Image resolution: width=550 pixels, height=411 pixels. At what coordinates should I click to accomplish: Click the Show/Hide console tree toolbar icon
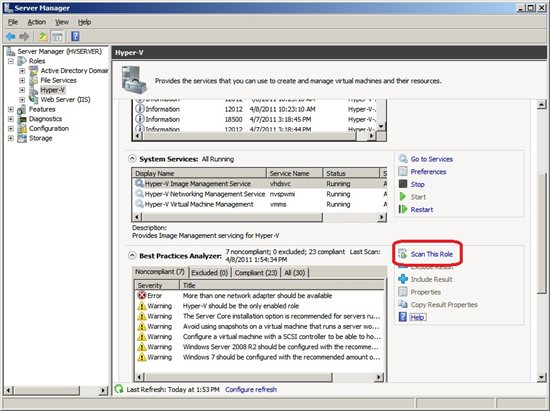pos(58,36)
